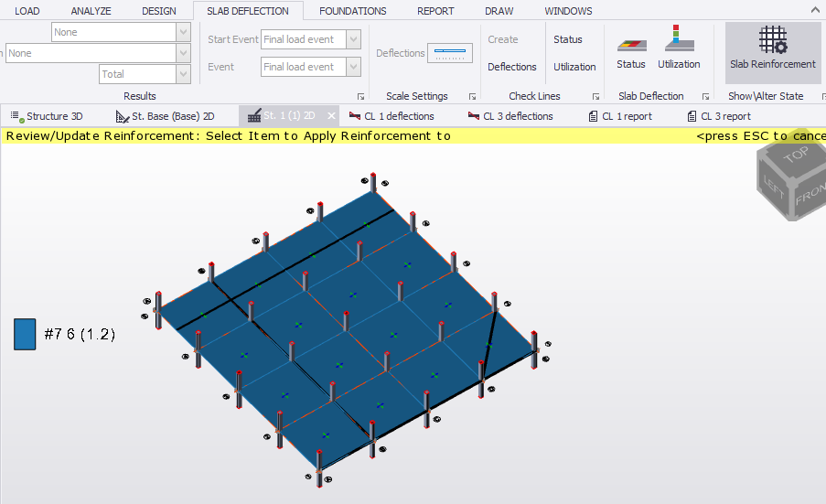This screenshot has height=504, width=826.
Task: Open the CL 1 report tab
Action: coord(620,116)
